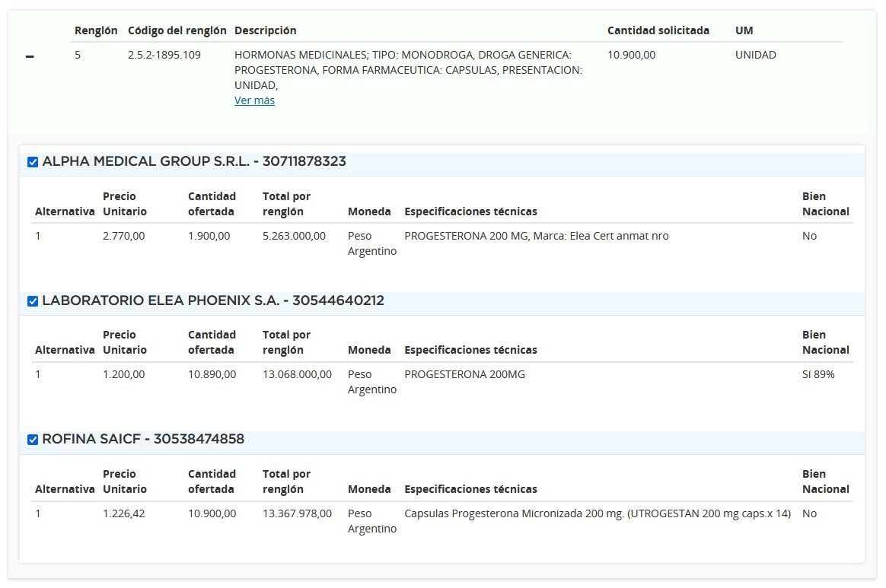Click the unit price 2.770,00
Viewport: 886px width, 588px height.
123,236
